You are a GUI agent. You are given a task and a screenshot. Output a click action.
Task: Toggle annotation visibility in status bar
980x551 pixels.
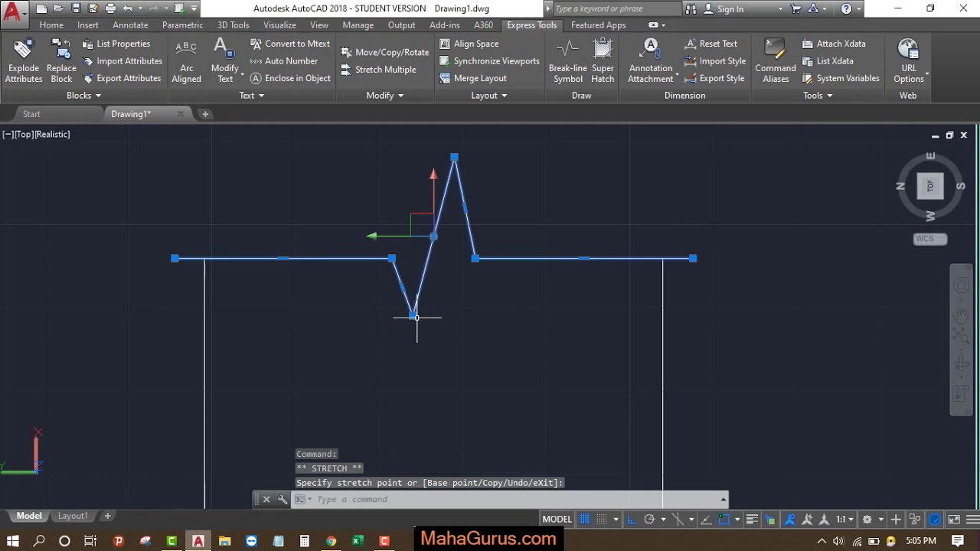(790, 520)
